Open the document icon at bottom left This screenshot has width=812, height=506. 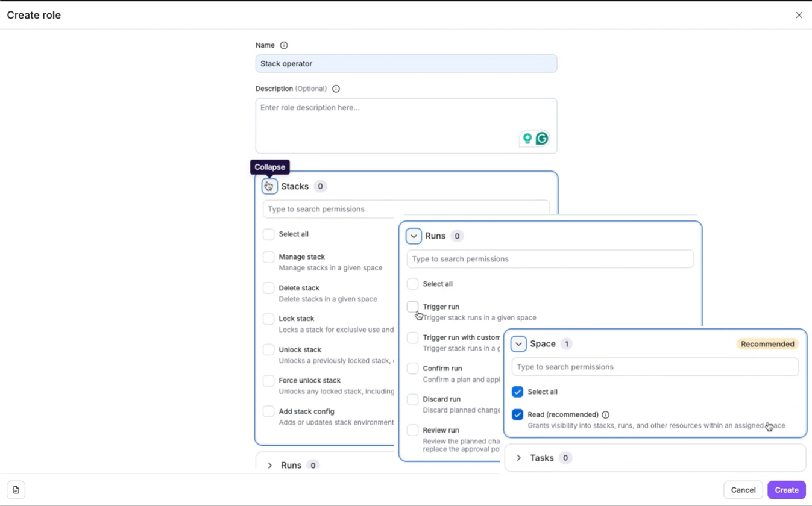coord(16,490)
